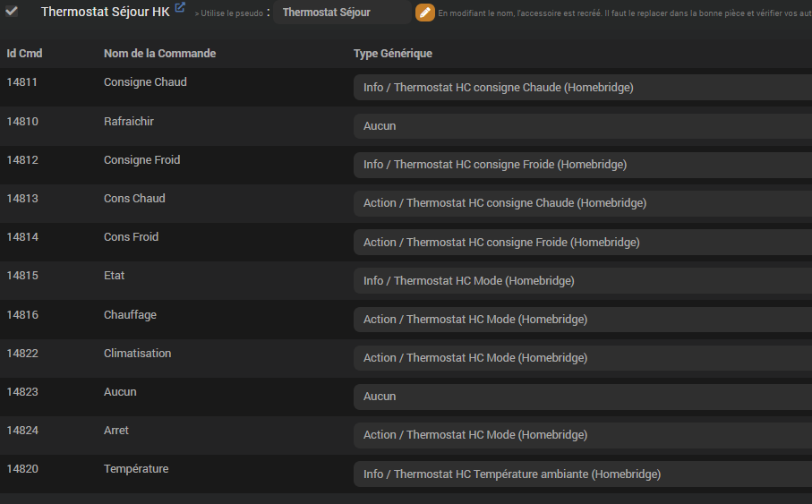Open generic type dropdown for Cons Chaud
This screenshot has height=504, width=812.
pyautogui.click(x=582, y=203)
